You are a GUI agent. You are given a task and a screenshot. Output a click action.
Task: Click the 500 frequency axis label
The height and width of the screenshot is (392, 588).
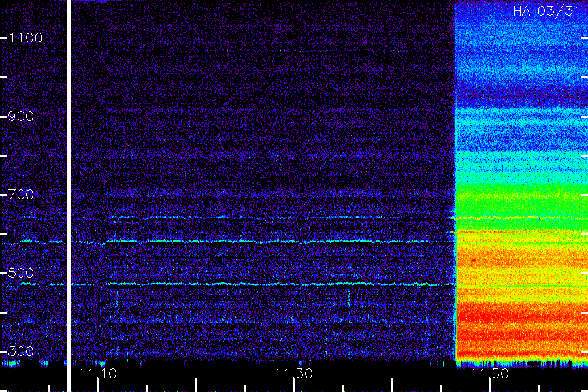pos(21,273)
